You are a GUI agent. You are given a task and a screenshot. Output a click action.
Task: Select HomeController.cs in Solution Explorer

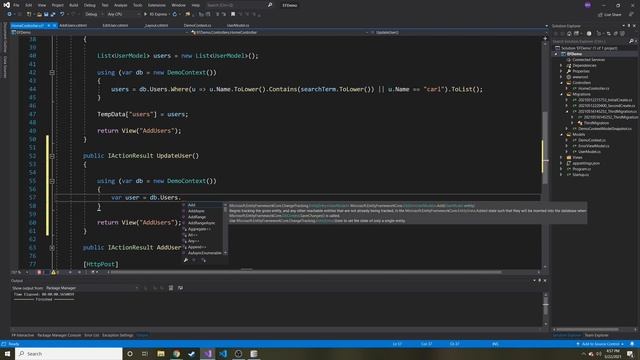593,88
